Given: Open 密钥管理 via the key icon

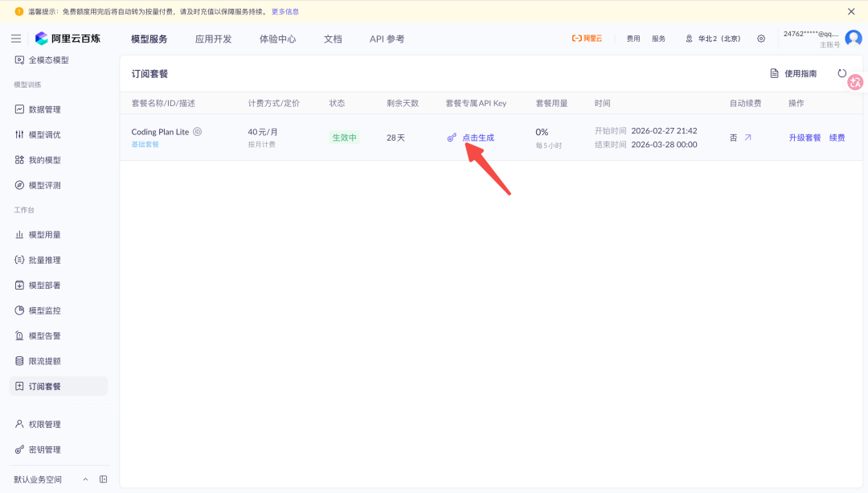Looking at the screenshot, I should pyautogui.click(x=47, y=449).
